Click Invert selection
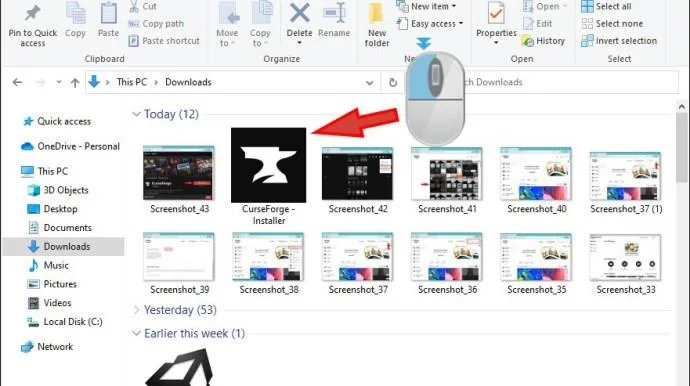The image size is (690, 386). point(619,40)
